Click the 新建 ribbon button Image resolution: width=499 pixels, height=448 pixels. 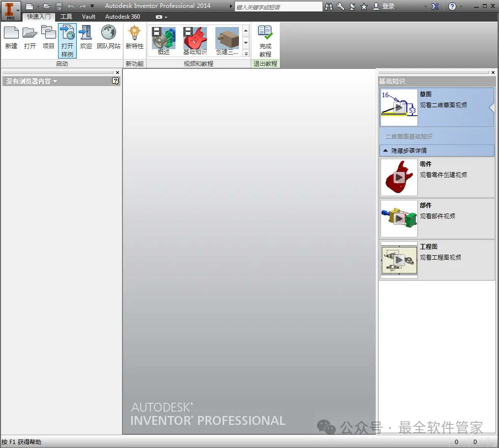(x=11, y=38)
